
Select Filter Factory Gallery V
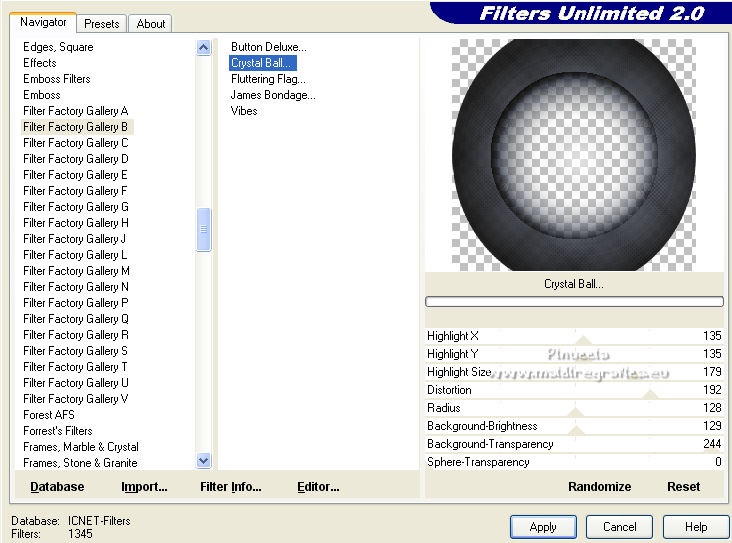[76, 399]
